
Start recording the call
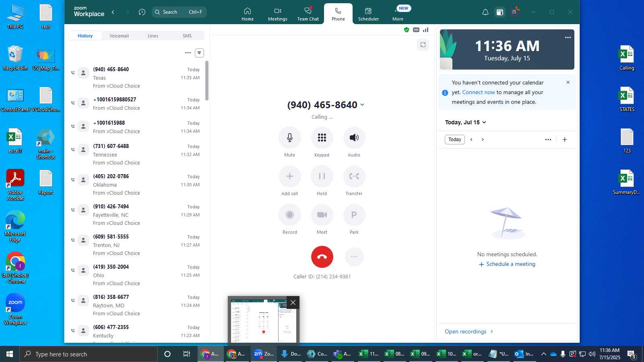coord(290,215)
